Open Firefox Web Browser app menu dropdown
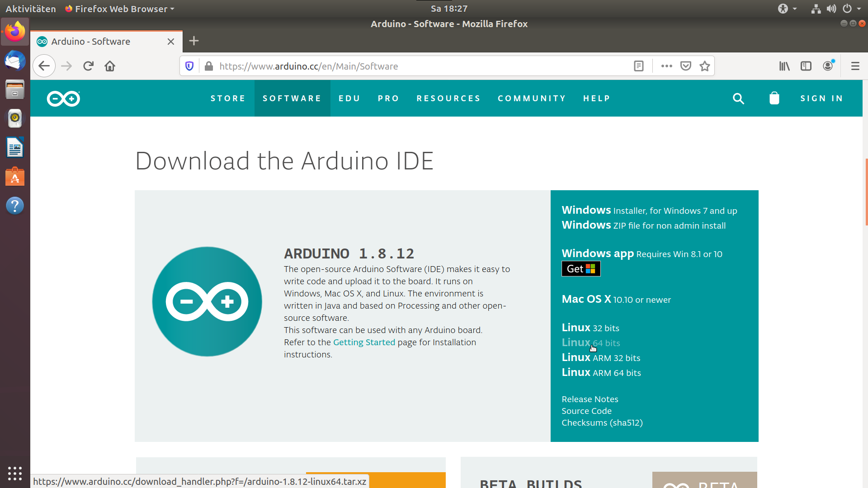Viewport: 868px width, 488px height. tap(119, 9)
